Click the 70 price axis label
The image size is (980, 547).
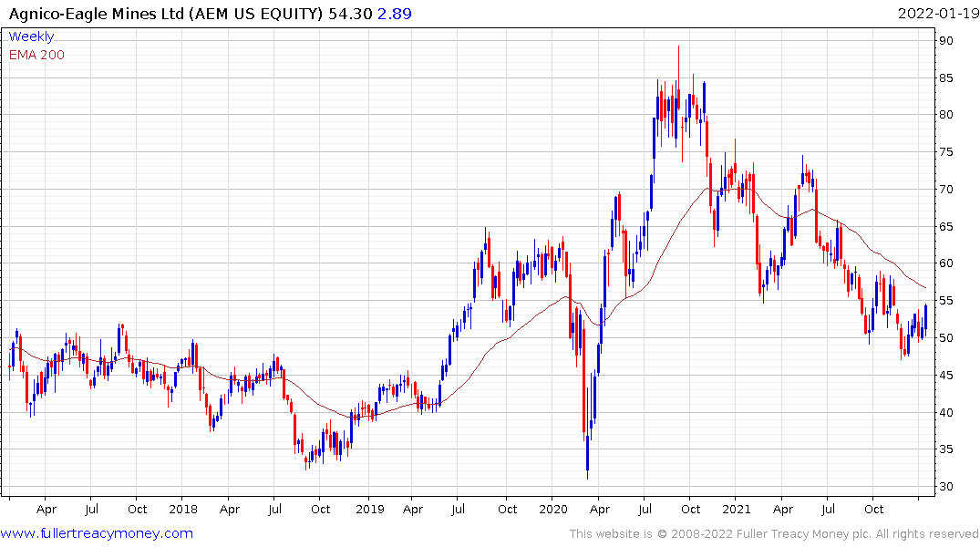945,190
